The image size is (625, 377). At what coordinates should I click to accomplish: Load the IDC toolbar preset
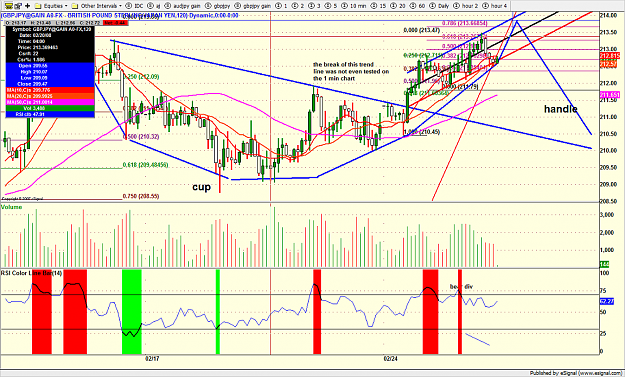(x=135, y=6)
